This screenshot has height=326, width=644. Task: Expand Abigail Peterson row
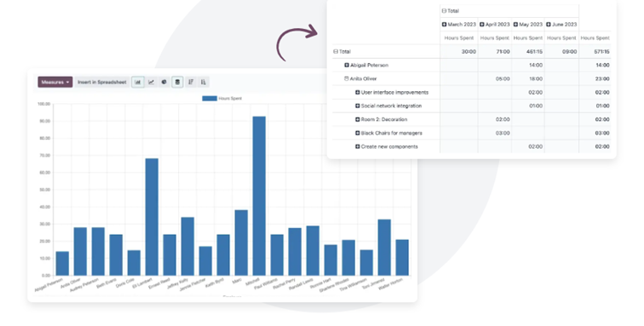[x=366, y=66]
